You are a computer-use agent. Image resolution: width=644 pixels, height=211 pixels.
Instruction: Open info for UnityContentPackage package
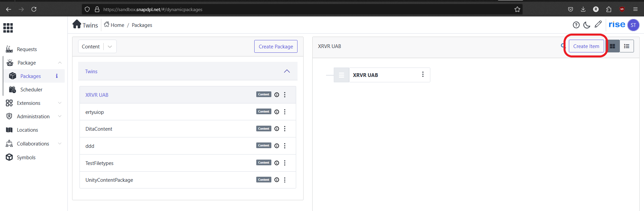[277, 180]
